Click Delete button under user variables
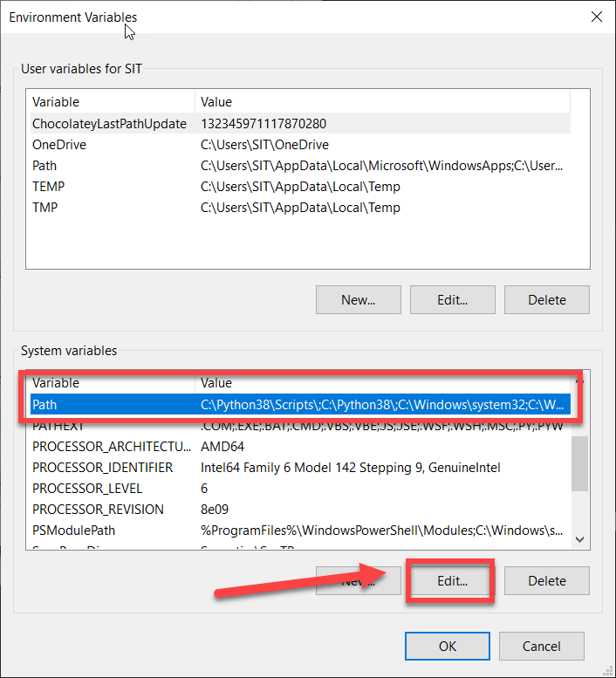Screen dimensions: 616x678 point(547,299)
